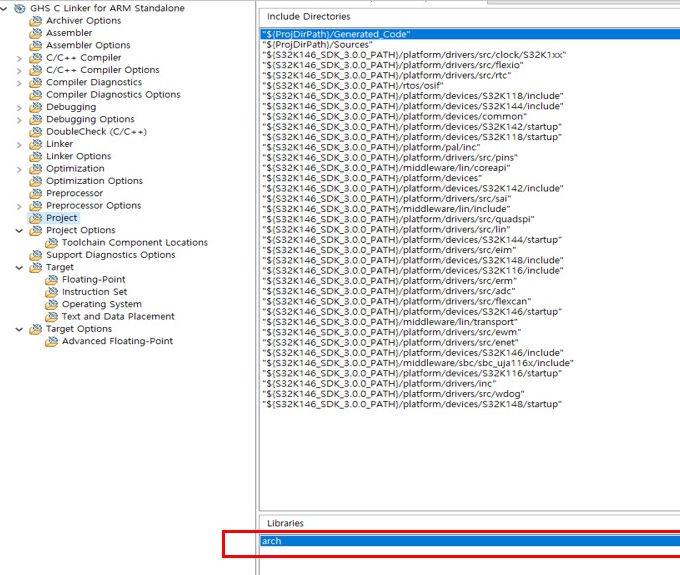This screenshot has width=680, height=575.
Task: Expand the Preprocessor Options node
Action: [19, 206]
